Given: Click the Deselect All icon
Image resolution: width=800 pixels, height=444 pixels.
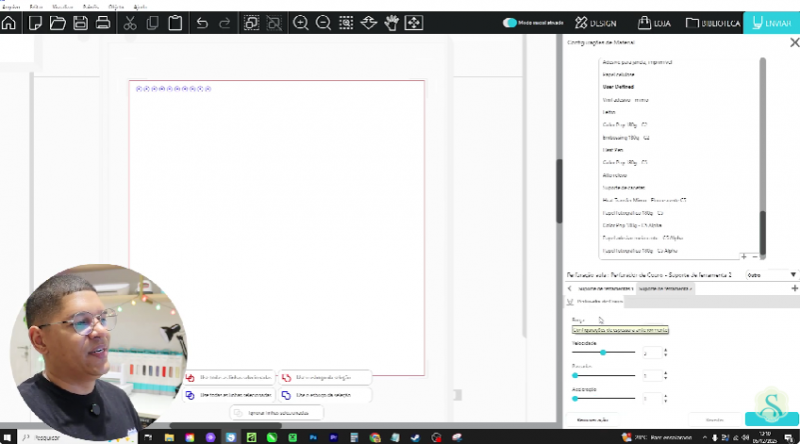Looking at the screenshot, I should click(x=274, y=23).
